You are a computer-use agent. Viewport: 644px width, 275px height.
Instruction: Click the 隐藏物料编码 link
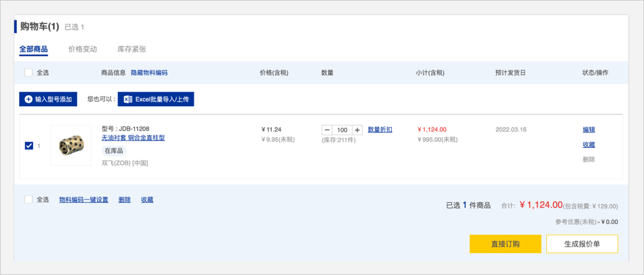[x=149, y=73]
